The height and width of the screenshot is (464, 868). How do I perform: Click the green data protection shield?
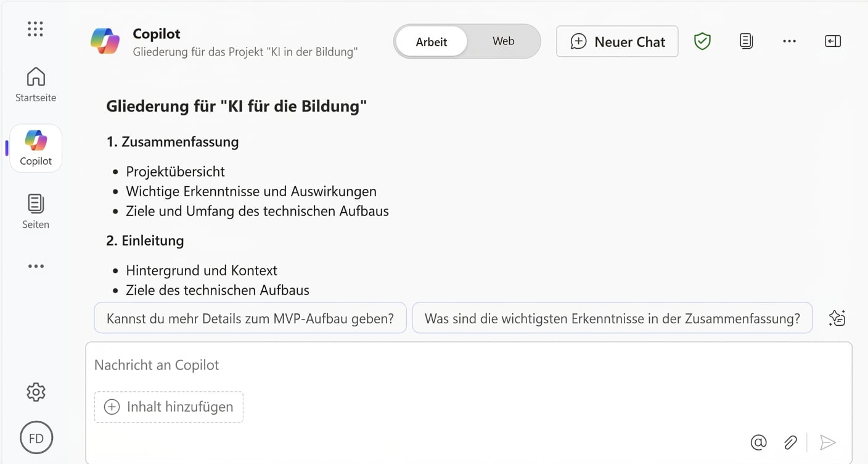(702, 41)
